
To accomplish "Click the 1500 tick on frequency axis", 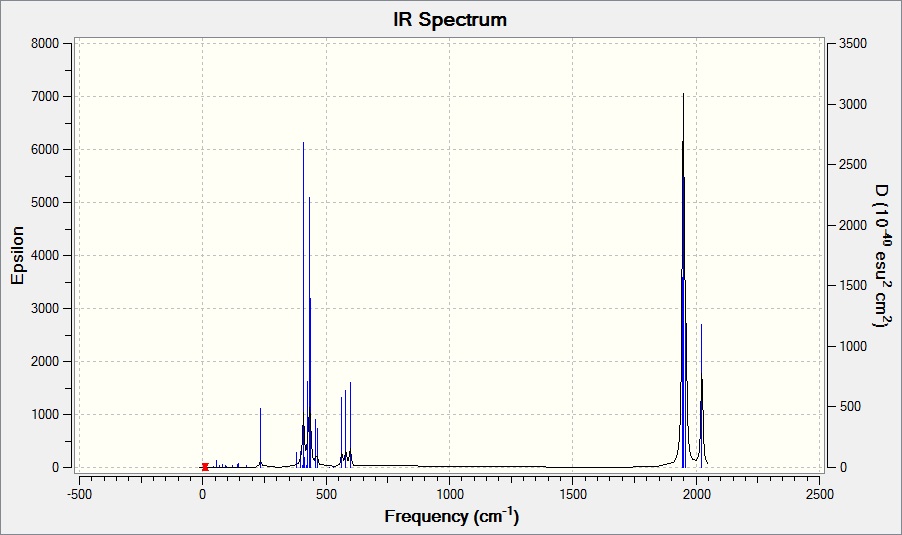I will point(573,494).
